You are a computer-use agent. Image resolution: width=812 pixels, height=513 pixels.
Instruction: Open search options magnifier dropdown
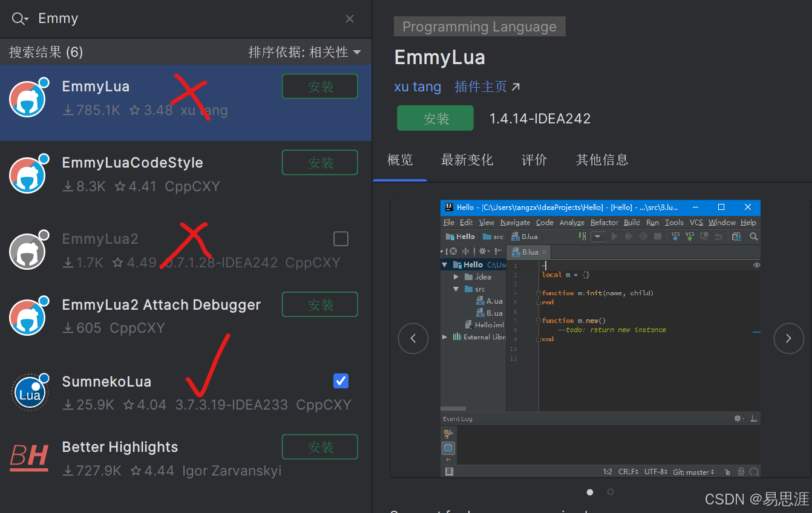tap(20, 19)
